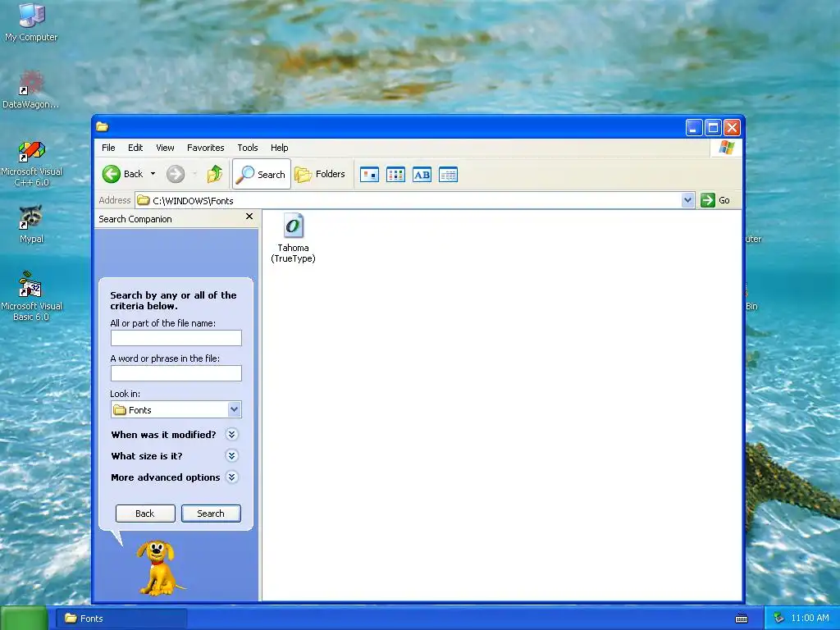The image size is (840, 630).
Task: Click the Search button in Search Companion
Action: [211, 514]
